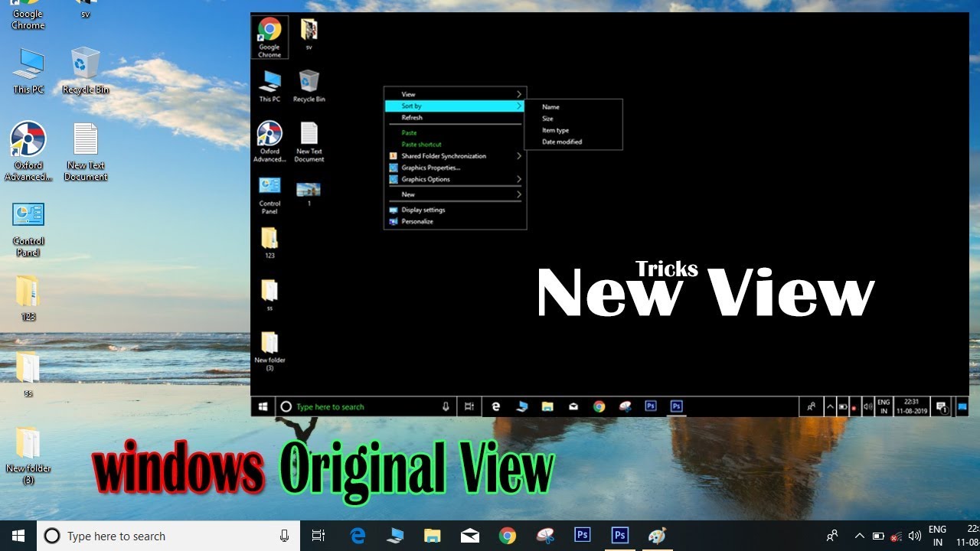Click outer taskbar 'Type here to search' box
The image size is (980, 551).
coord(168,536)
